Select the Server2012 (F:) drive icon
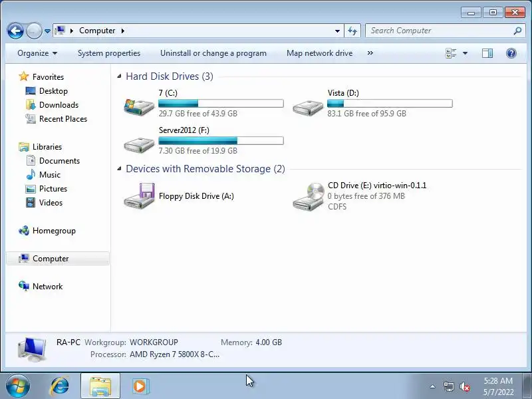 pyautogui.click(x=139, y=145)
